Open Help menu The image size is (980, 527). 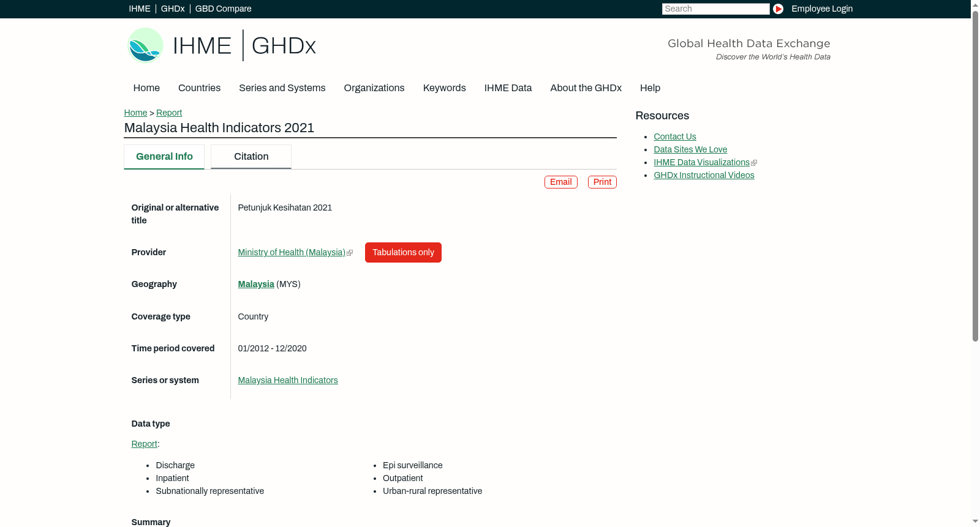[x=650, y=88]
